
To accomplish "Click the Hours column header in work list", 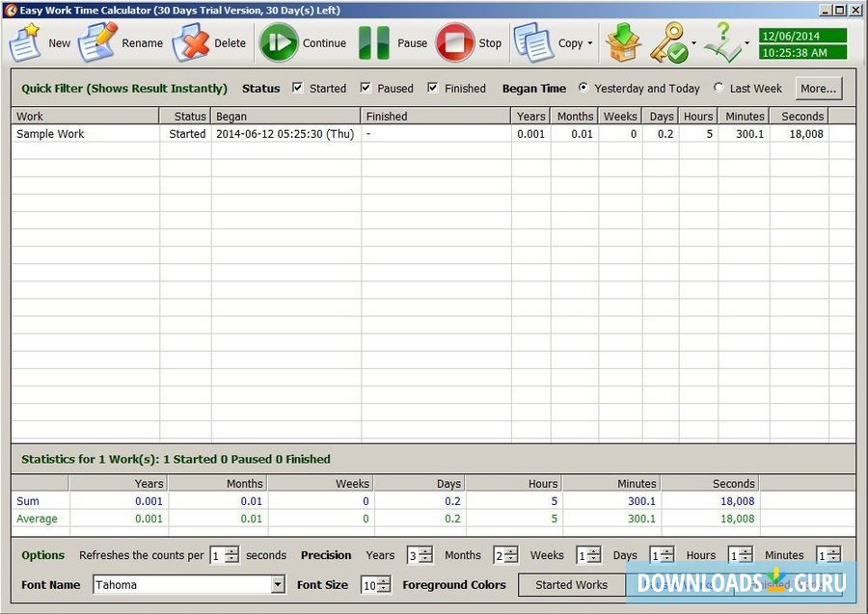I will point(698,117).
